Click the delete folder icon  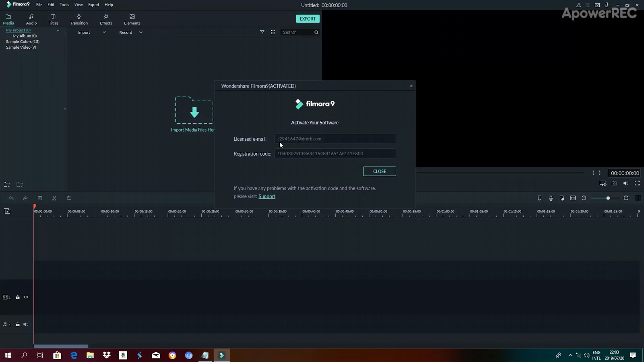click(x=19, y=185)
